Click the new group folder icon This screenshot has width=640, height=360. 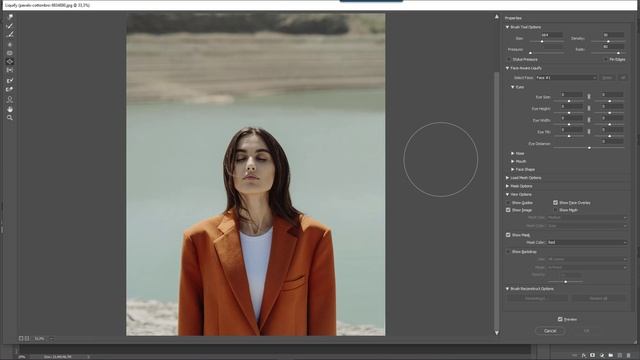[611, 356]
